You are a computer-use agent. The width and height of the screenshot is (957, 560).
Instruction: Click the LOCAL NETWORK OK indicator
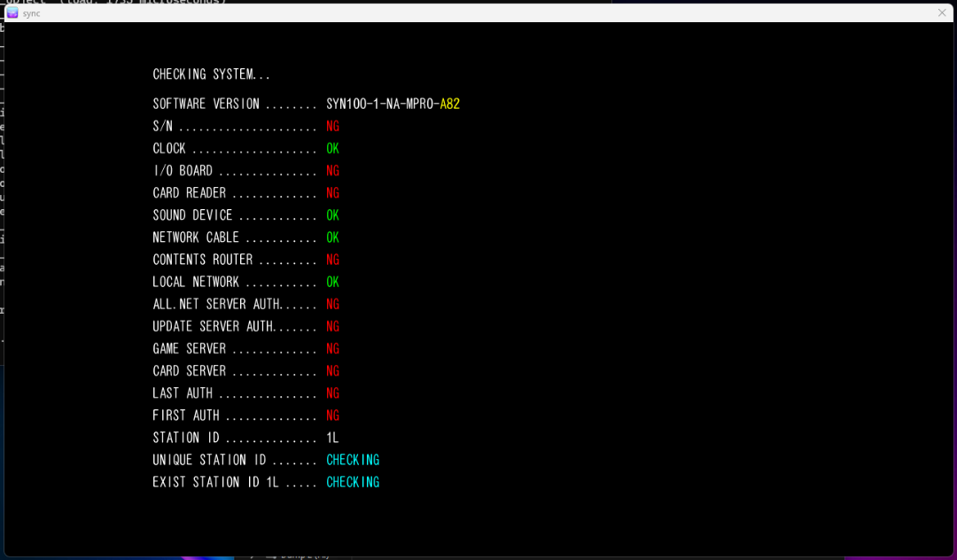click(332, 281)
